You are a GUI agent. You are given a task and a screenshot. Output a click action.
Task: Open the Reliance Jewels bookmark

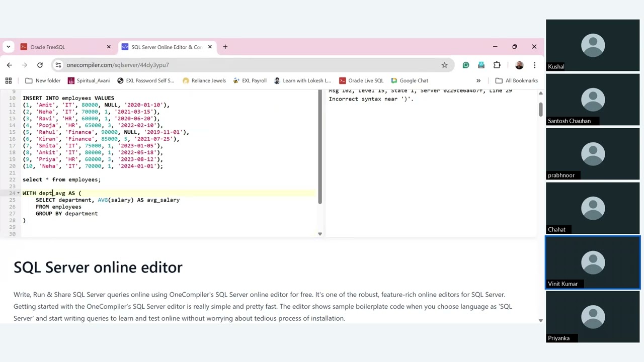tap(204, 80)
